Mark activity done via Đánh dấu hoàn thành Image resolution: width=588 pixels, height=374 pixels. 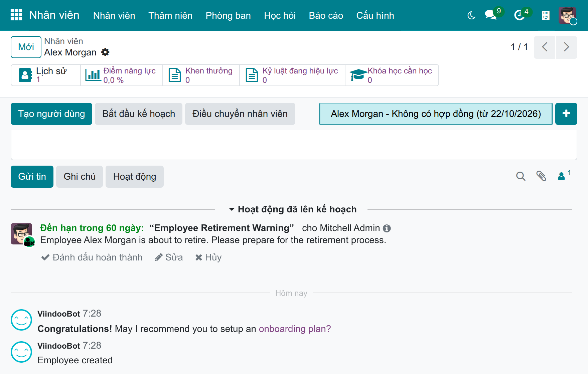pos(92,257)
